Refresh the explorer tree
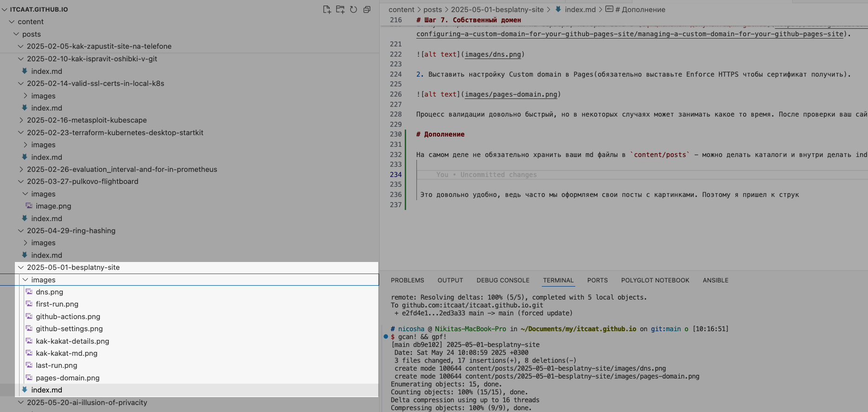The image size is (868, 412). pyautogui.click(x=354, y=9)
